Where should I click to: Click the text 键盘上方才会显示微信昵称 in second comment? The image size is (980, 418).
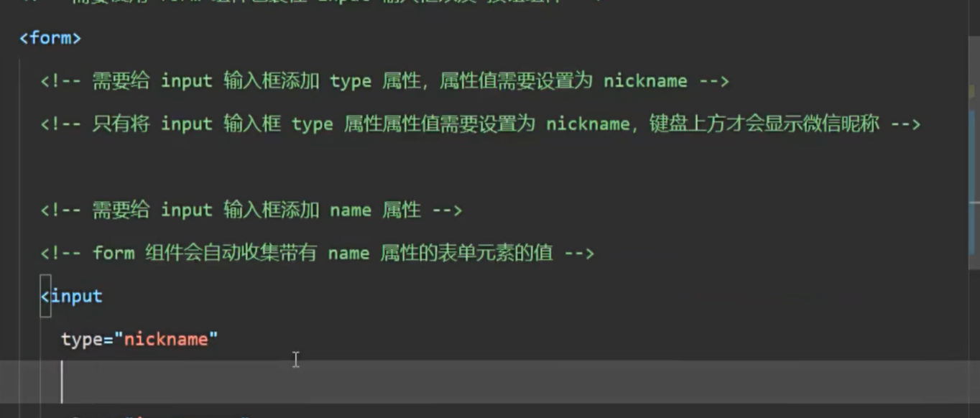point(764,124)
